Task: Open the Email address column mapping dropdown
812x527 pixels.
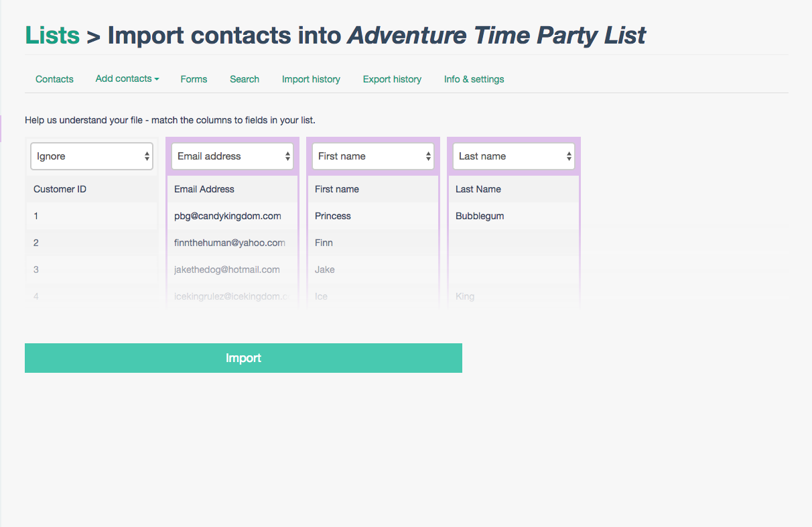Action: (x=232, y=156)
